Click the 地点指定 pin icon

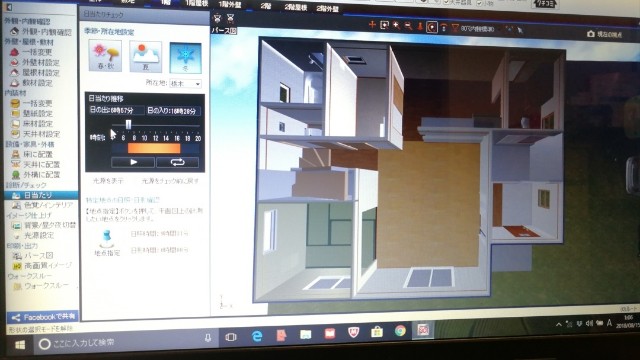click(107, 239)
